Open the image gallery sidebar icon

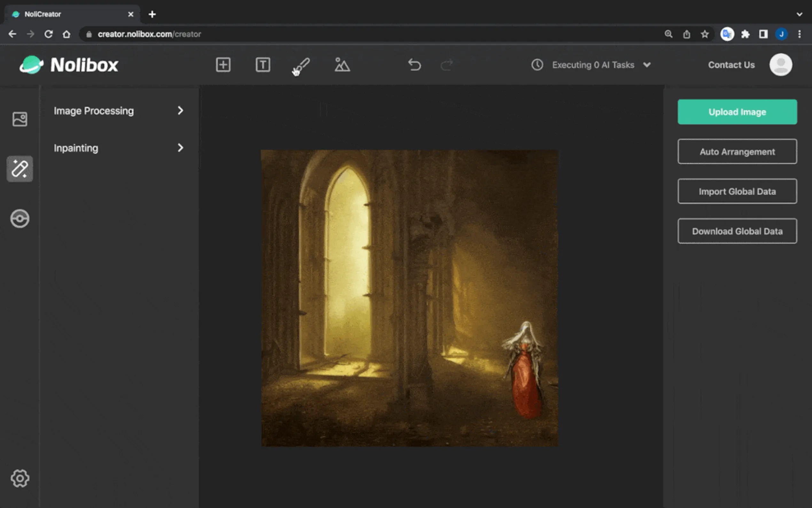(x=20, y=119)
